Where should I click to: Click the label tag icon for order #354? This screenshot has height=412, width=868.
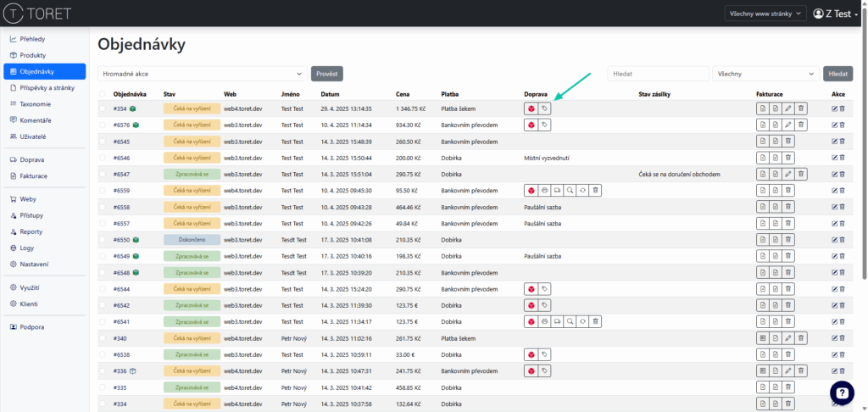pyautogui.click(x=544, y=109)
